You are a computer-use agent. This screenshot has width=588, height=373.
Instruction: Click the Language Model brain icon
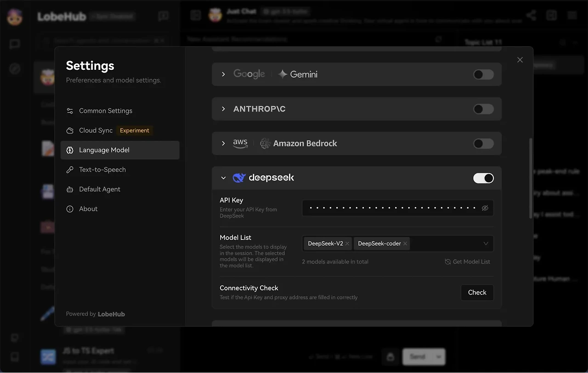click(x=70, y=150)
